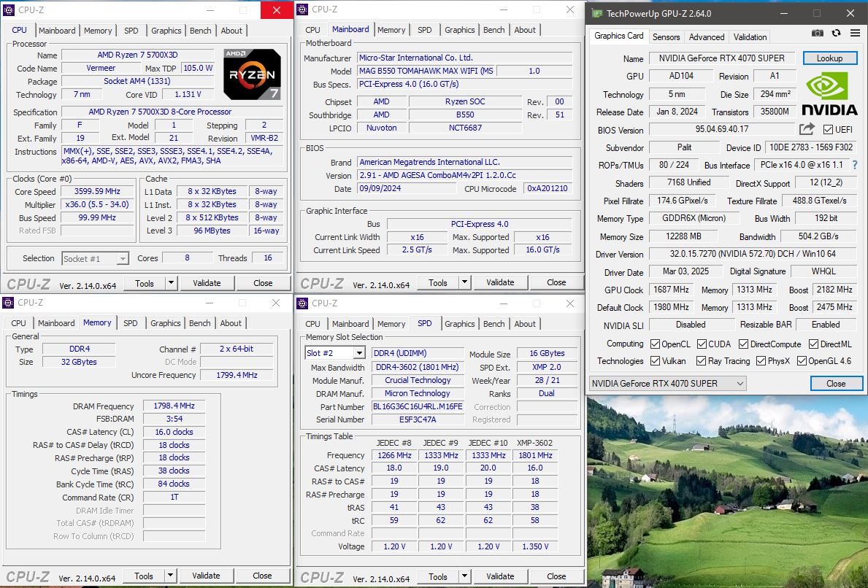Expand the Tools dropdown arrow in the Memory window
868x588 pixels.
point(170,576)
